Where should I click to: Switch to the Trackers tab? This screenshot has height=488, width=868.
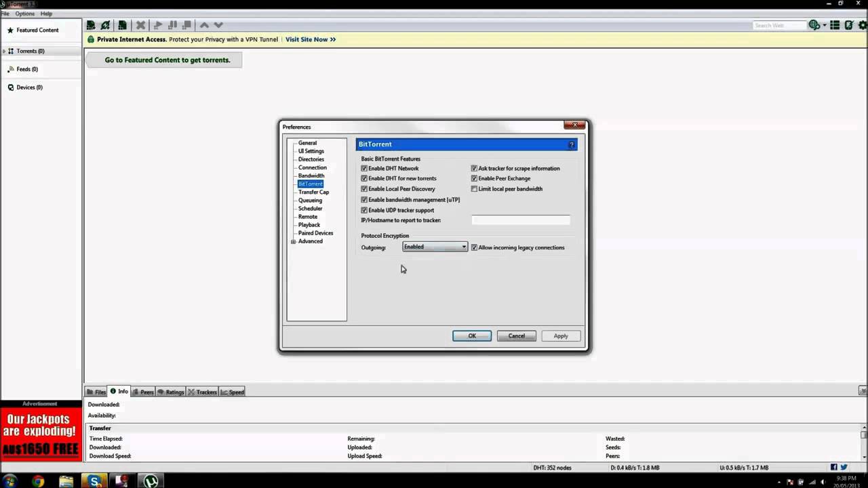click(203, 392)
